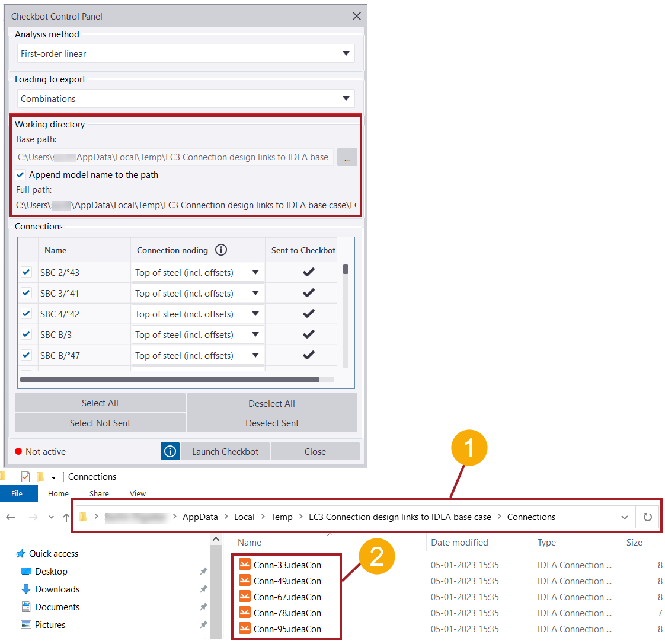Viewport: 665px width, 644px height.
Task: Click the info icon beside Connection noding header
Action: point(221,250)
